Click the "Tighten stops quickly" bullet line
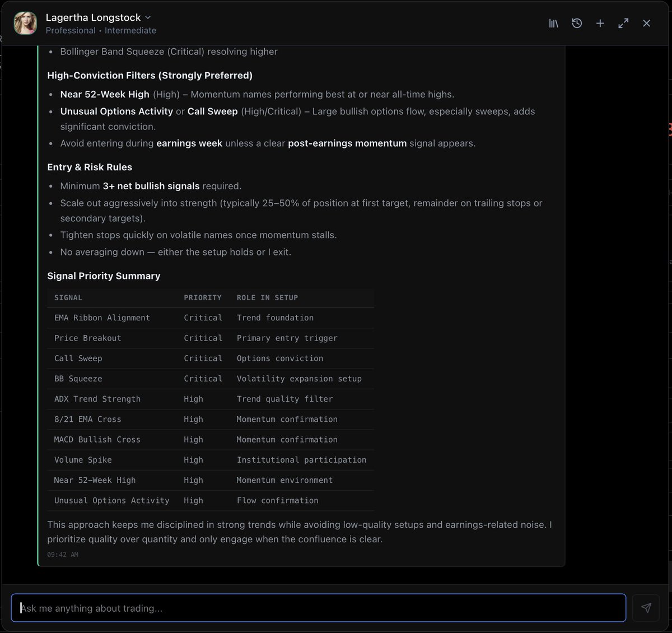This screenshot has width=672, height=633. (199, 235)
